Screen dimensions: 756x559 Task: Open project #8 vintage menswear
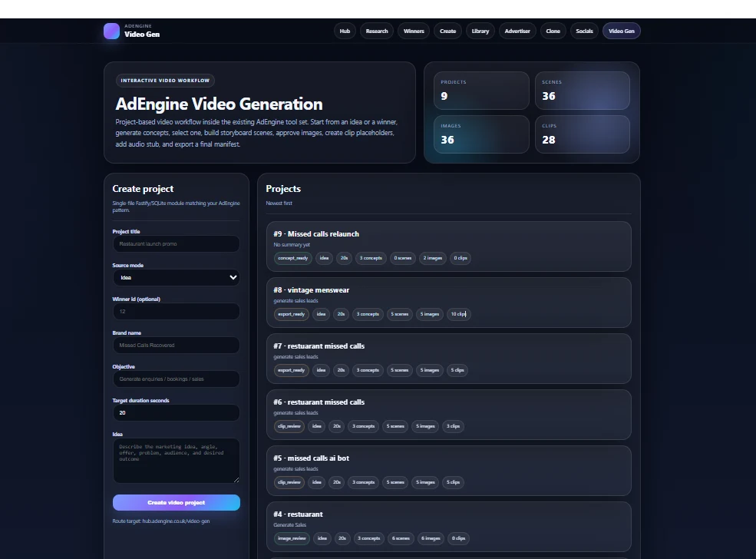[448, 303]
